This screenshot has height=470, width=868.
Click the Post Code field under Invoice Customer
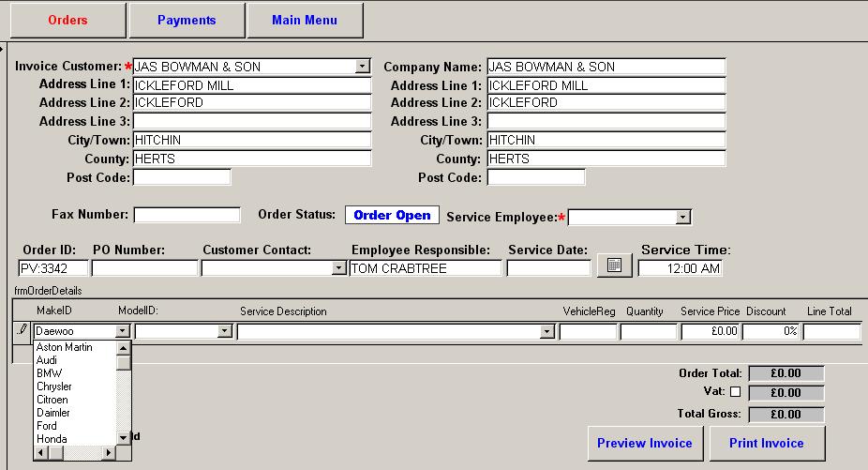(x=182, y=177)
